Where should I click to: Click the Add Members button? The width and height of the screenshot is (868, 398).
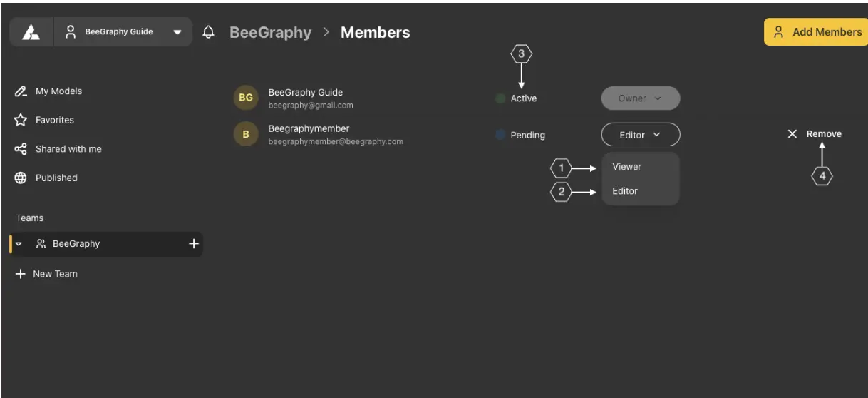coord(816,32)
